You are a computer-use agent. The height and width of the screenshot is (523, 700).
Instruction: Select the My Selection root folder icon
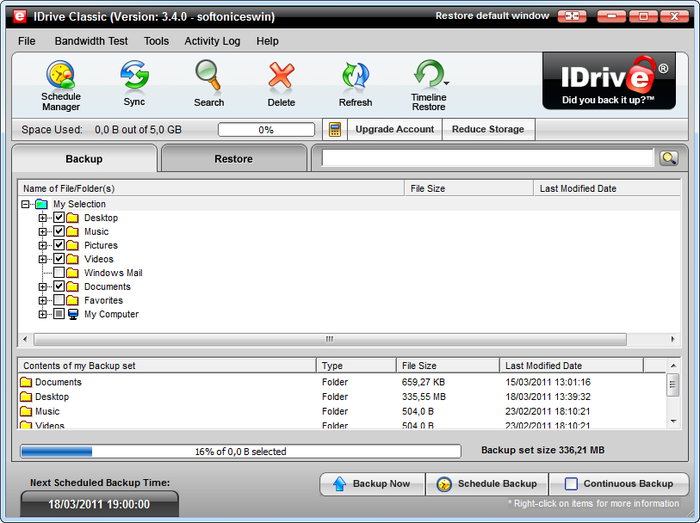[41, 204]
